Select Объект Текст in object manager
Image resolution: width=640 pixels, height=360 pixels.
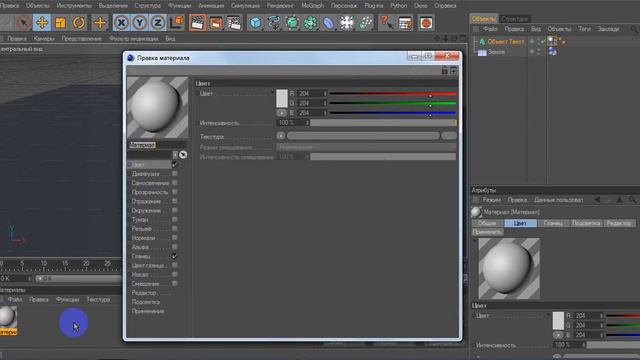505,41
